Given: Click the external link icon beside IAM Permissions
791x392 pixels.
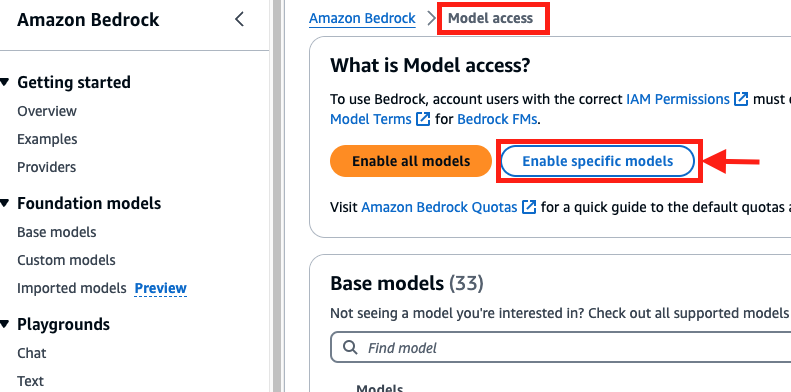Looking at the screenshot, I should [x=741, y=99].
